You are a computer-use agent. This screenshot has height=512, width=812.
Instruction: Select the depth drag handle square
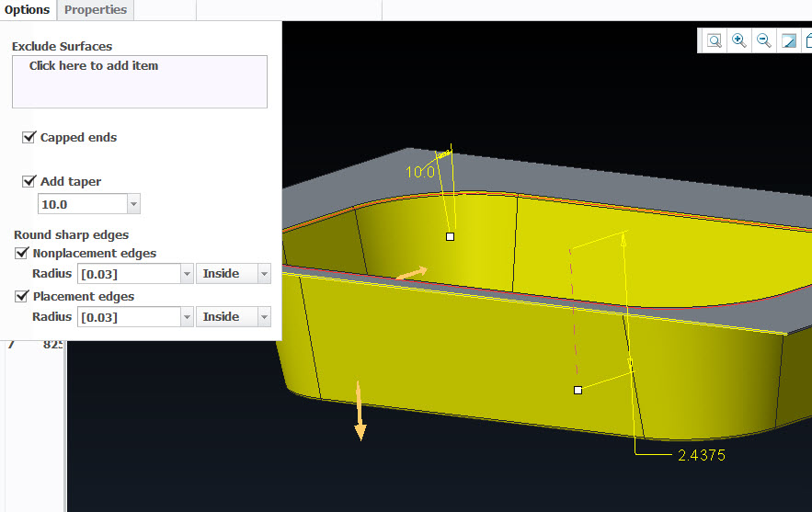click(x=578, y=391)
